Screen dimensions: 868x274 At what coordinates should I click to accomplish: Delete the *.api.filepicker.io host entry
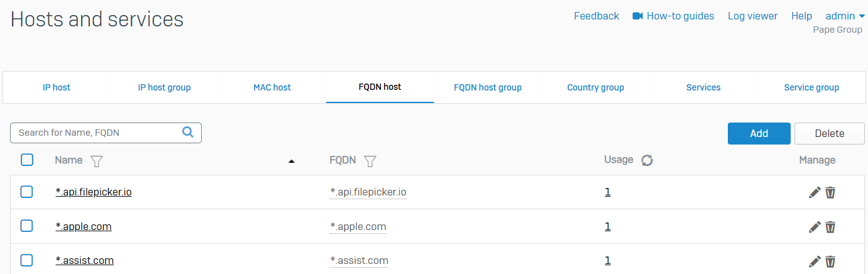coord(830,192)
